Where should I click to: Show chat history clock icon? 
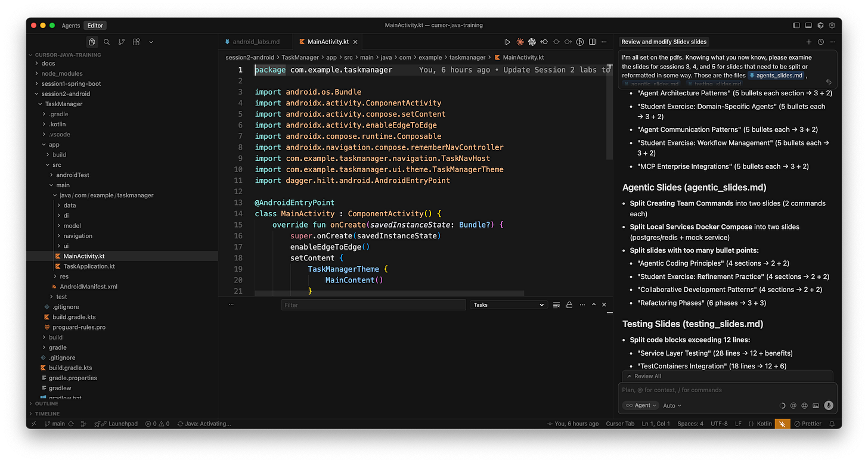tap(821, 42)
